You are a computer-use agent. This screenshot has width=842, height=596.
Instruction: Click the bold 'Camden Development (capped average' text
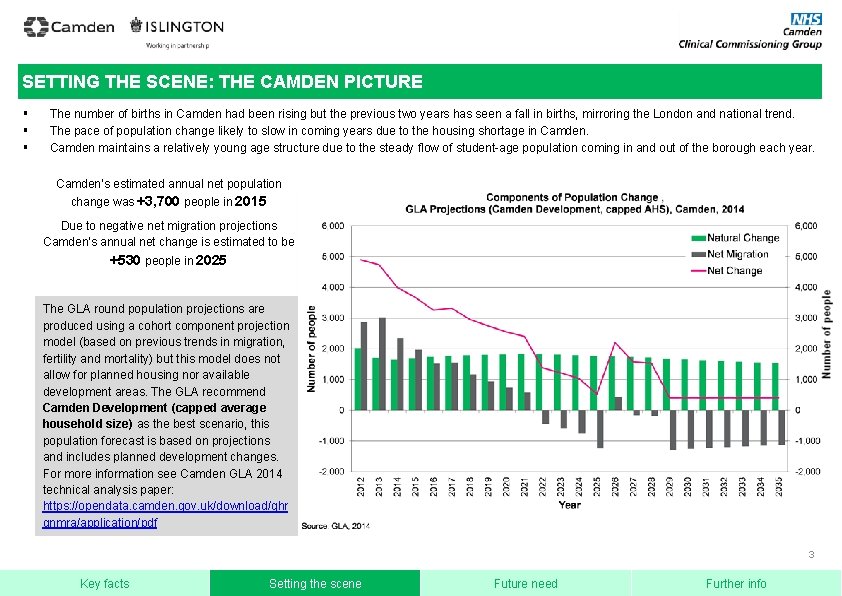(x=154, y=408)
